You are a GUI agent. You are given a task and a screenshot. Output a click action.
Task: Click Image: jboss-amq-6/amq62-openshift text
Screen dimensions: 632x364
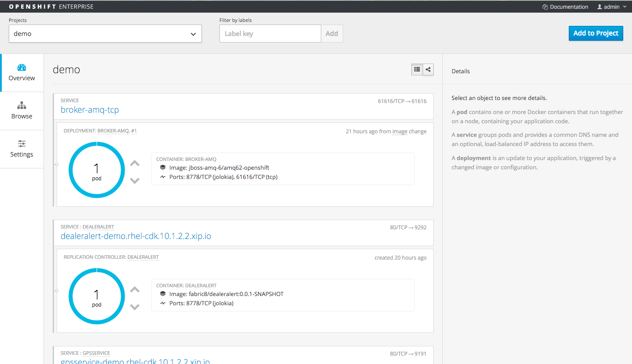coord(219,168)
